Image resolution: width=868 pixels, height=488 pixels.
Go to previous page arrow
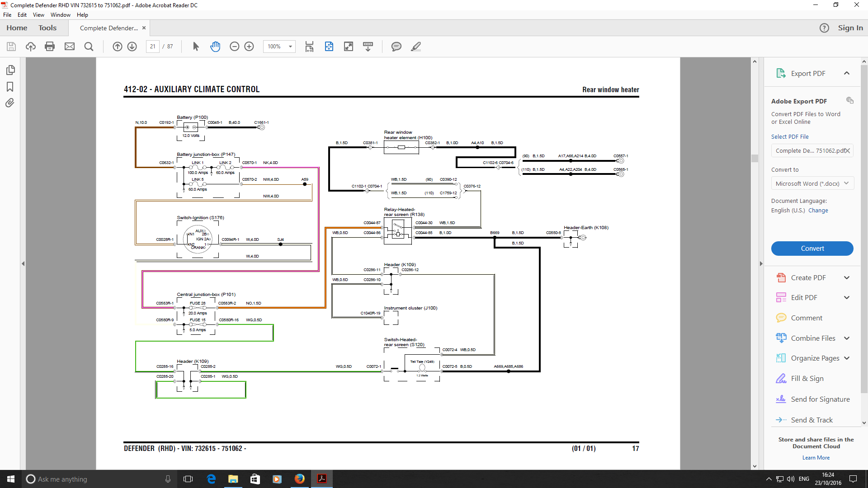[118, 47]
